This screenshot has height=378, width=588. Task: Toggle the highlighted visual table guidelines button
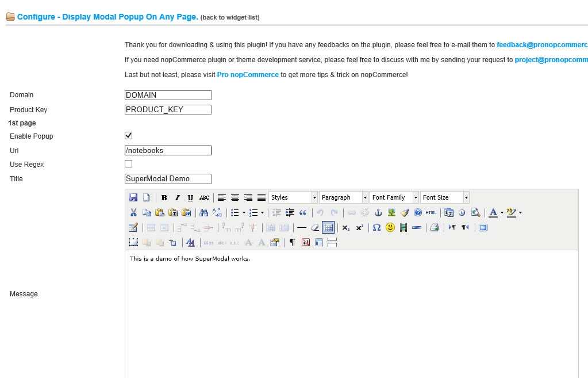tap(328, 227)
